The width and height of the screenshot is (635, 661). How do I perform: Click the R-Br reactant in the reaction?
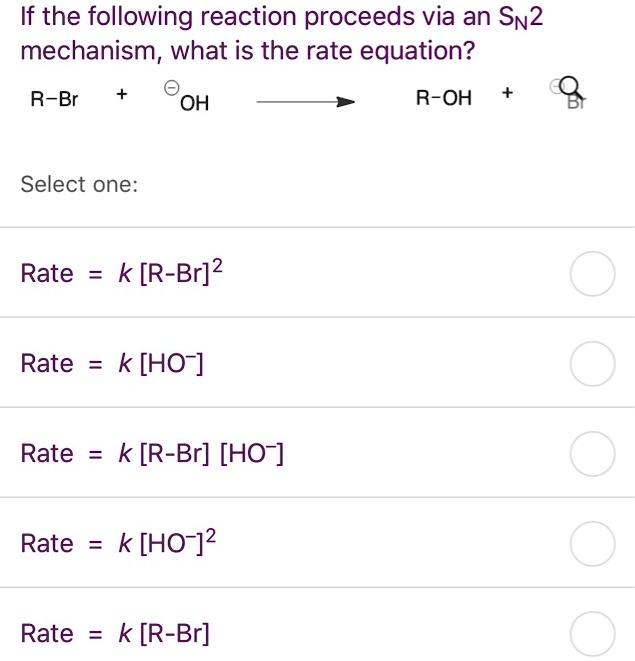tap(55, 99)
